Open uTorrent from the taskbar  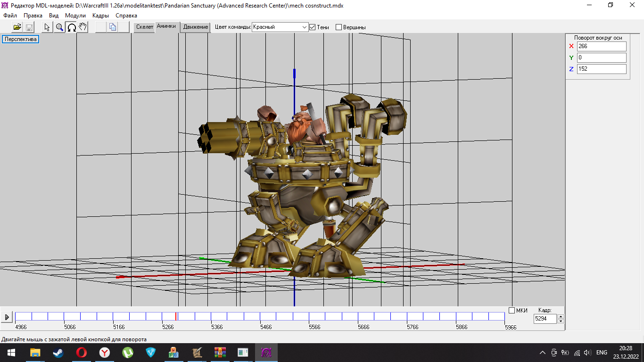[x=128, y=352]
